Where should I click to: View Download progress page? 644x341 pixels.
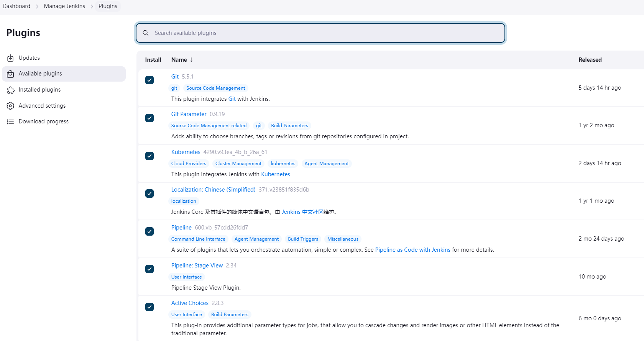(x=64, y=121)
